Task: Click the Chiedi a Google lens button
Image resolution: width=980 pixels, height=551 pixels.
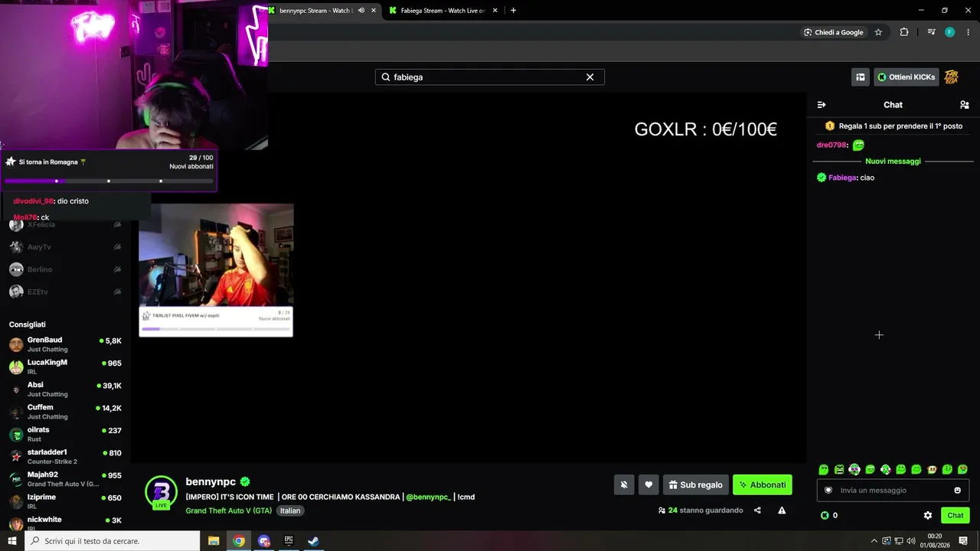Action: click(x=833, y=32)
